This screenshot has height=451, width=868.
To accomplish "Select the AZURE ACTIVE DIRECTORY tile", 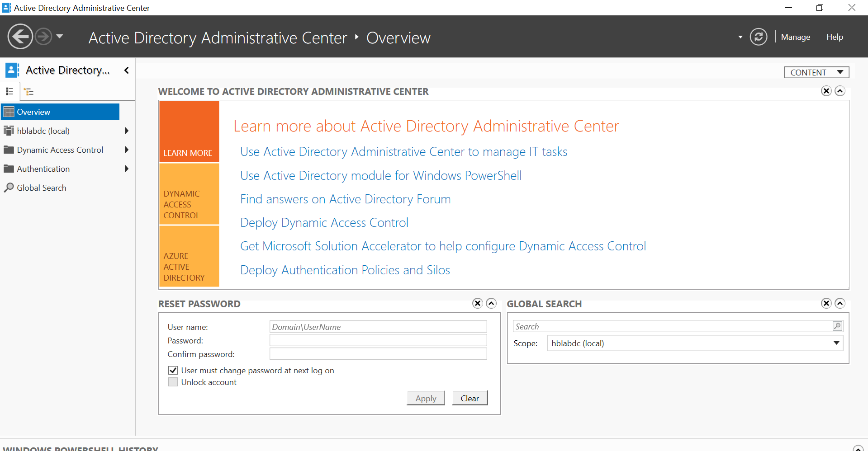I will click(x=189, y=256).
